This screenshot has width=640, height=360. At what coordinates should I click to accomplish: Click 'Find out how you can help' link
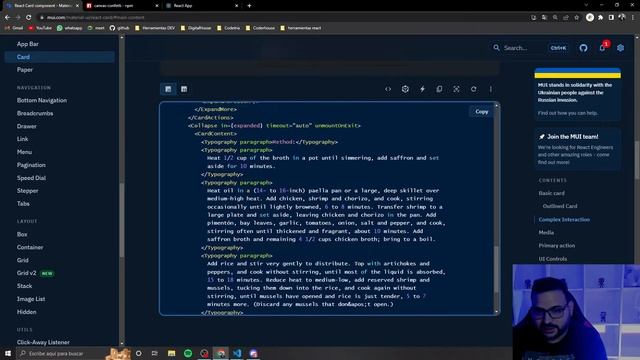pos(568,113)
